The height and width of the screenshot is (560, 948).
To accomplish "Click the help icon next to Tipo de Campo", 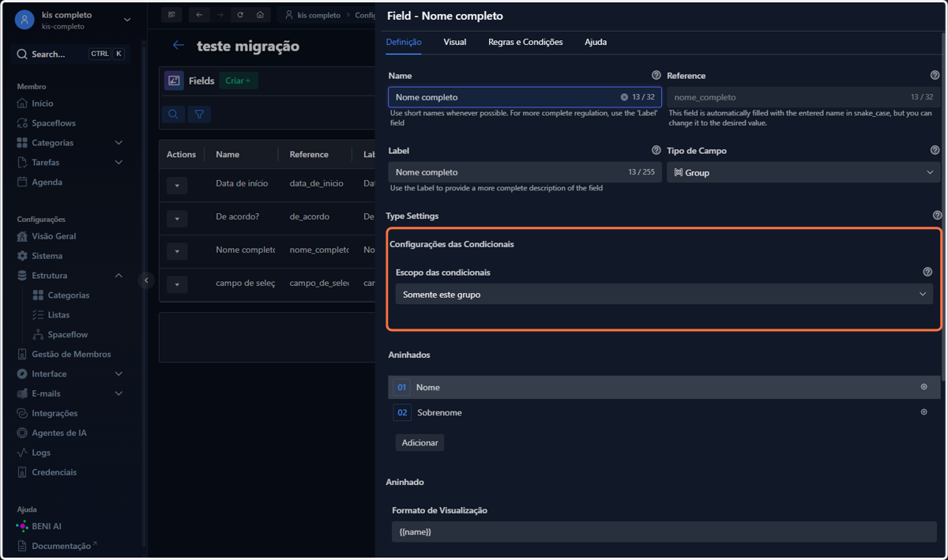I will coord(935,150).
